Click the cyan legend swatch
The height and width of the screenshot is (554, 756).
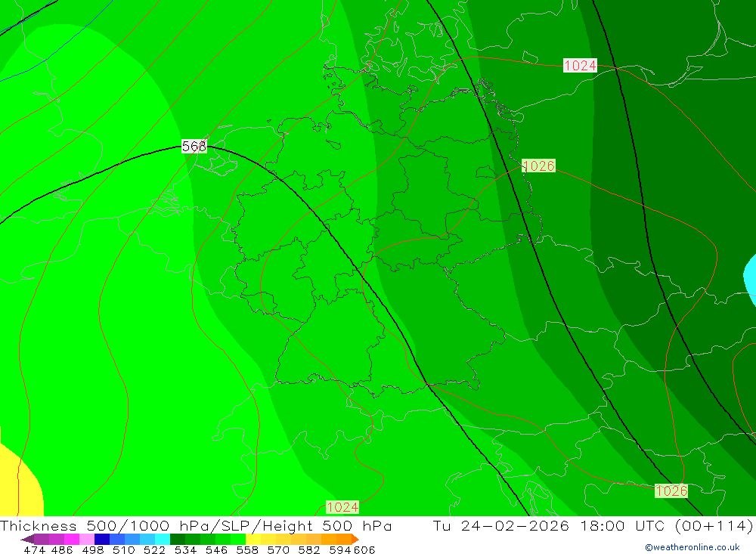(163, 539)
